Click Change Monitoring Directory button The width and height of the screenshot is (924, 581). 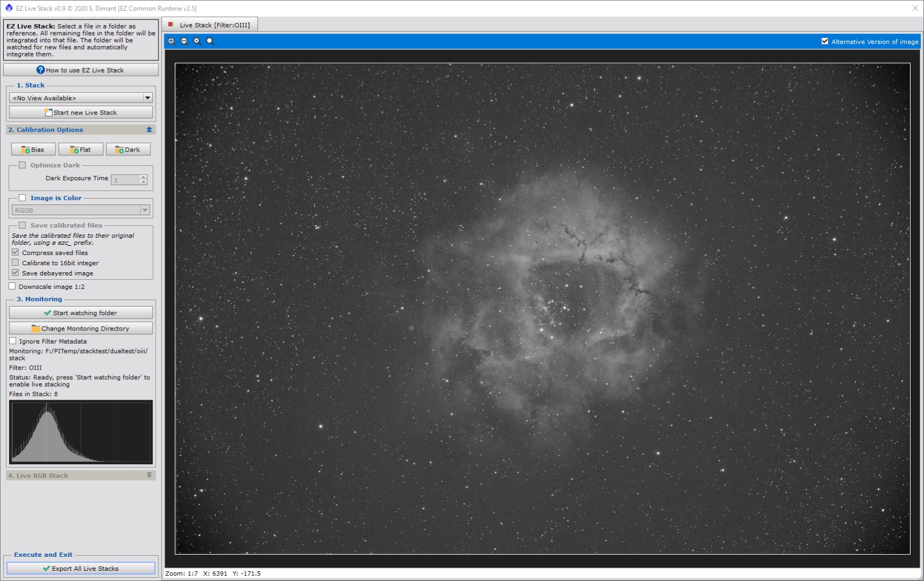tap(81, 328)
